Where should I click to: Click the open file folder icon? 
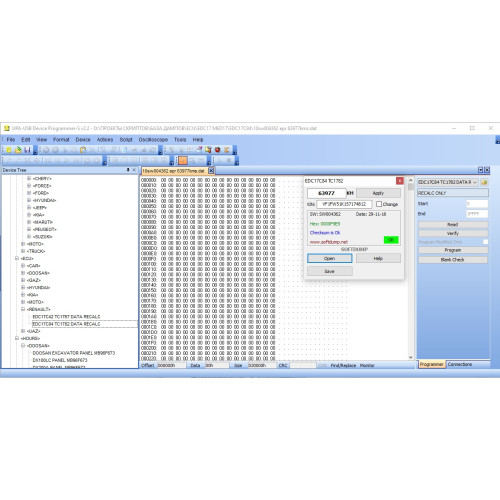(x=18, y=150)
